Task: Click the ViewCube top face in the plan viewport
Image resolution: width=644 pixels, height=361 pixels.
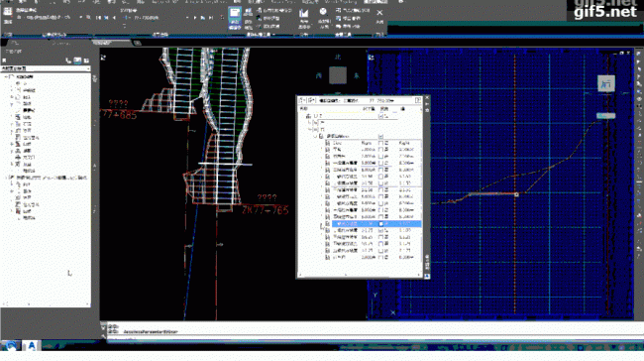Action: [x=338, y=75]
